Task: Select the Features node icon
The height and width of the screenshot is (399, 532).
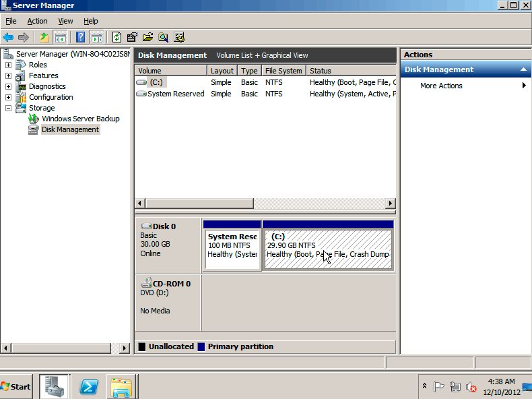Action: [x=21, y=75]
